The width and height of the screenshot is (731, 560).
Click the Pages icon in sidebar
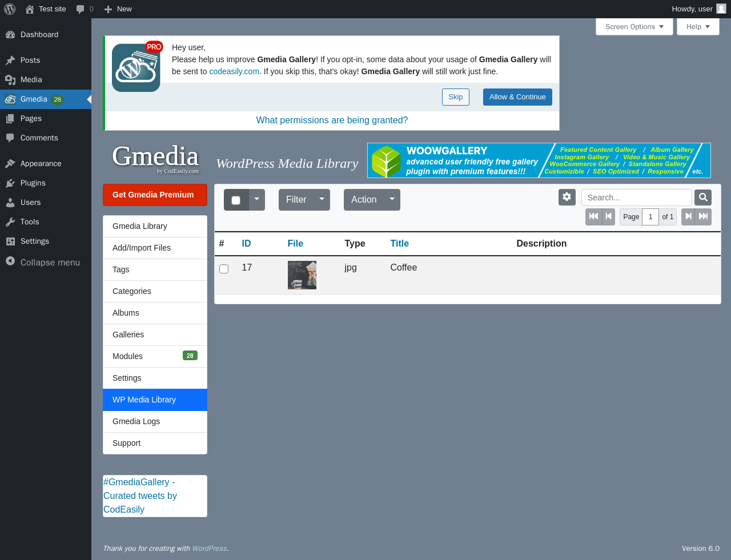click(x=10, y=119)
